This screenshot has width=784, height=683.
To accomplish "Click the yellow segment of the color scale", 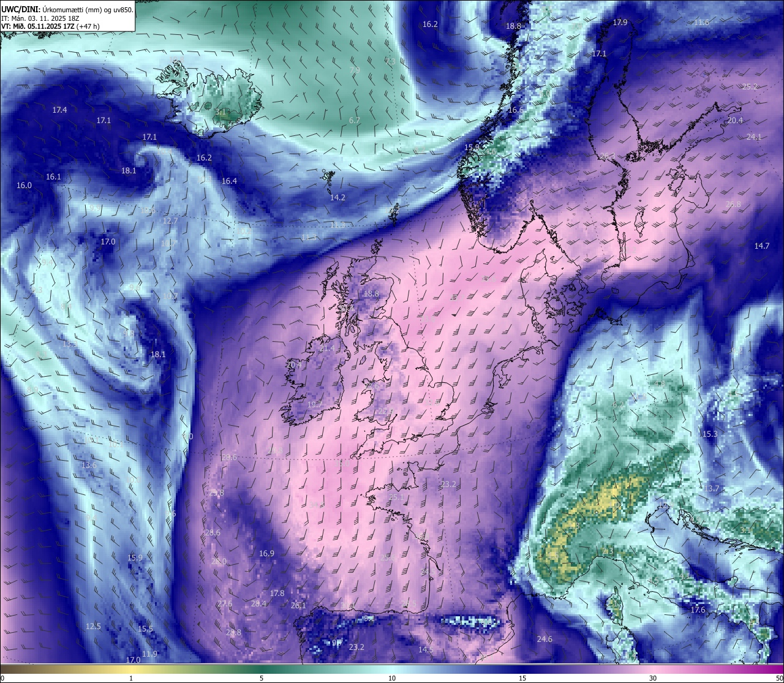I will (x=131, y=669).
